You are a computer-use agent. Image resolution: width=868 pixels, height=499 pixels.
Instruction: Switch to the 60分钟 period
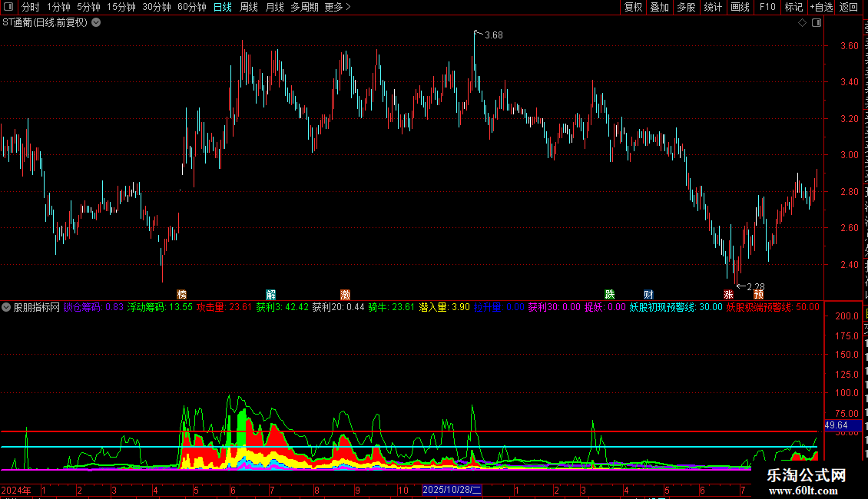click(x=191, y=7)
